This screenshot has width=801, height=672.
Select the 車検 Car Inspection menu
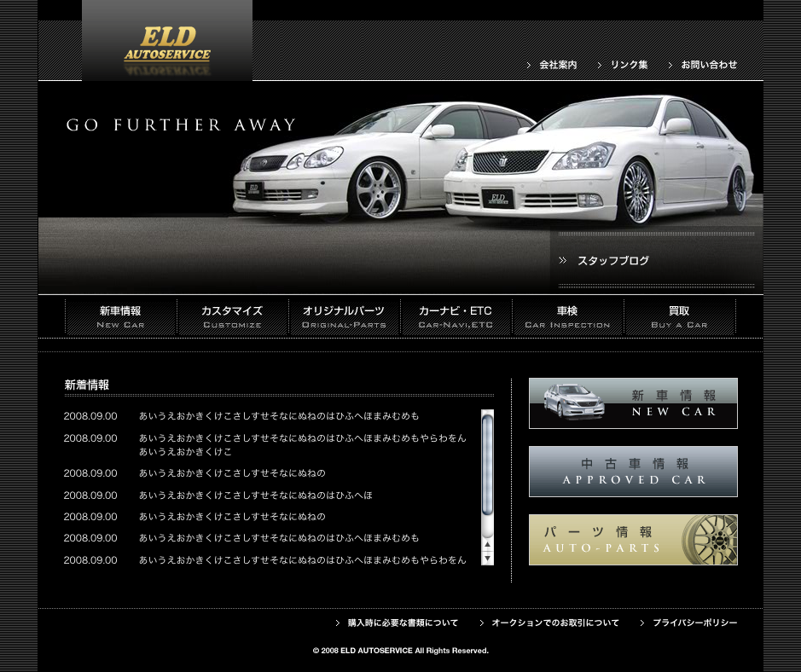[567, 317]
